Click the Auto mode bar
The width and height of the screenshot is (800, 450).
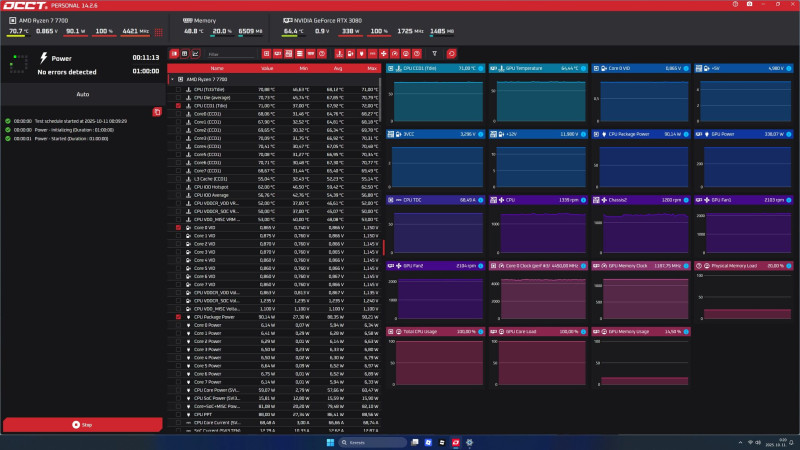(83, 94)
